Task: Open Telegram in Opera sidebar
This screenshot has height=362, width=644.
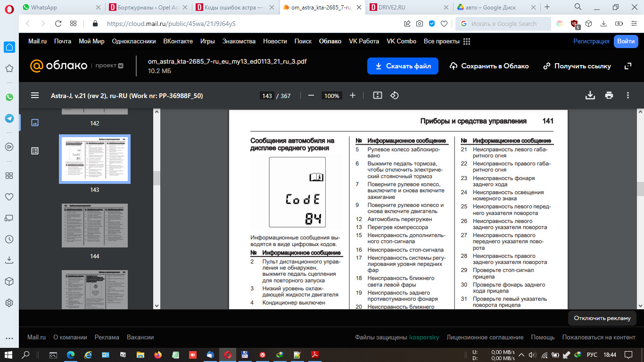Action: (9, 118)
